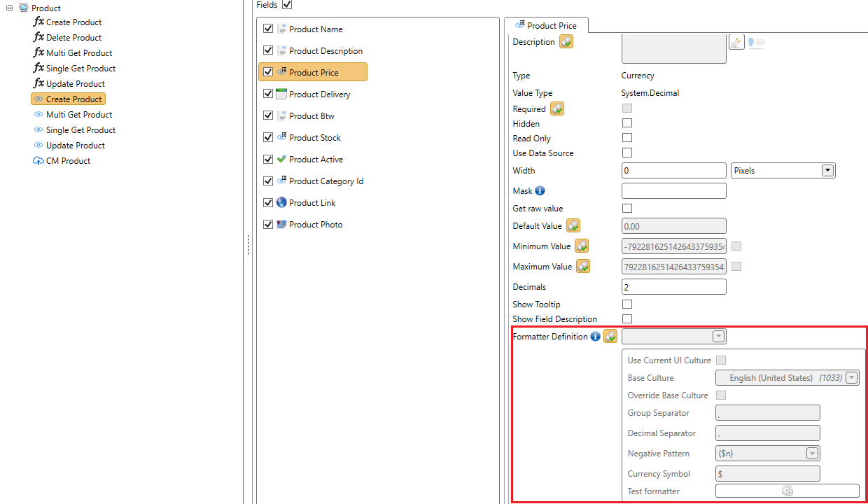The width and height of the screenshot is (868, 504).
Task: Toggle the checkbox beside the Minimum Value field
Action: 736,246
